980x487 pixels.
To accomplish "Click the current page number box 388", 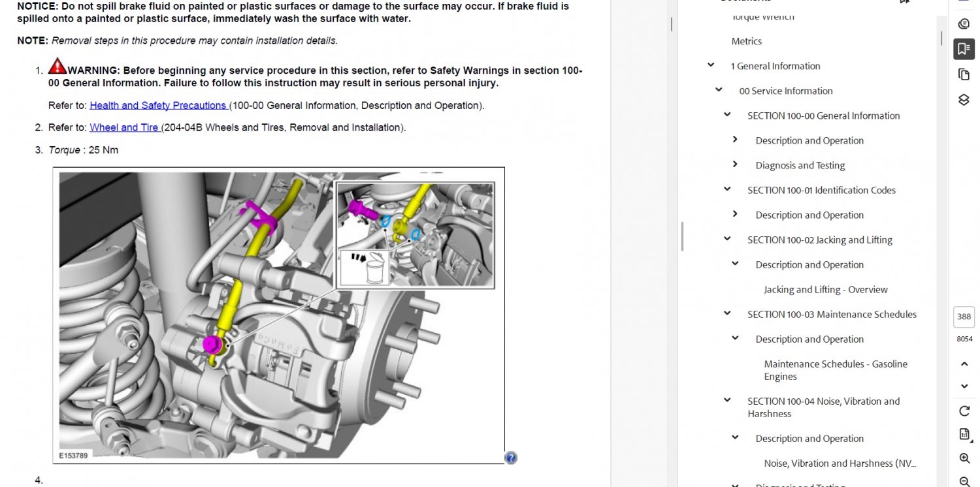I will click(x=964, y=317).
